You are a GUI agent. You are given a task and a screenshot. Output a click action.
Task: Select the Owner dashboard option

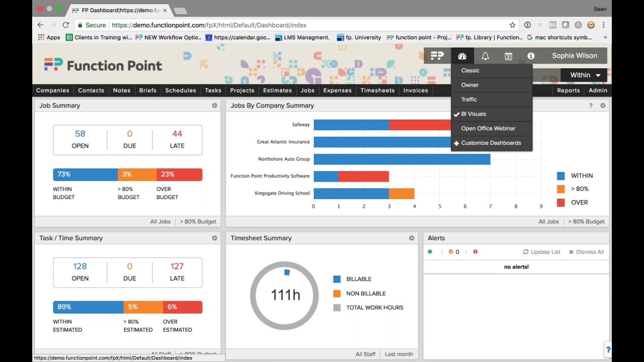click(x=491, y=85)
